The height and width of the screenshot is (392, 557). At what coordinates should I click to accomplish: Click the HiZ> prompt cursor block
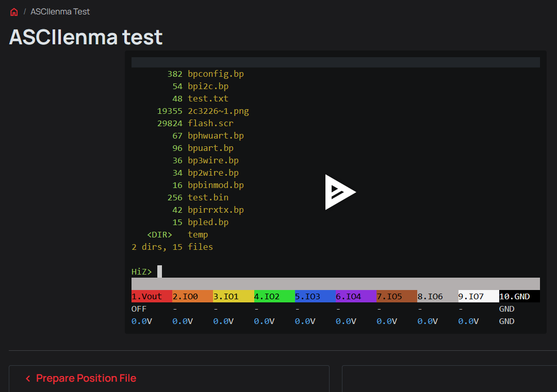(x=159, y=271)
